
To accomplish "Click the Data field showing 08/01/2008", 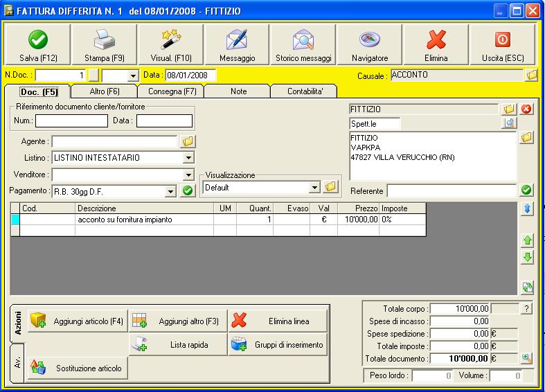I will point(190,75).
